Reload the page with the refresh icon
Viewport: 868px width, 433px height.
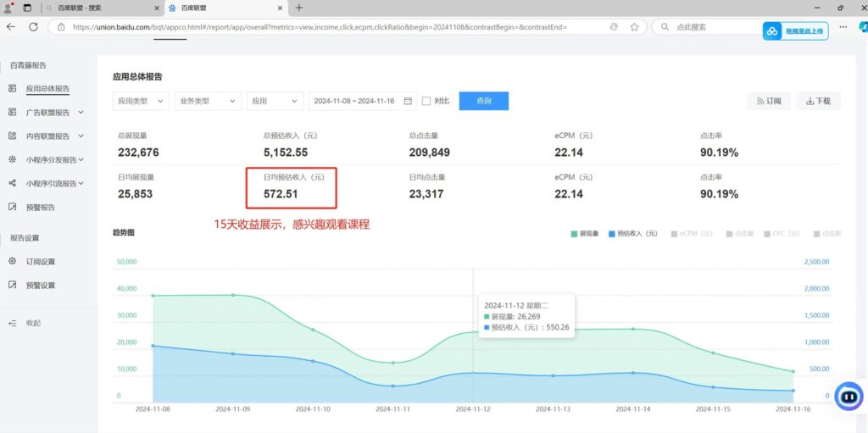(x=33, y=26)
